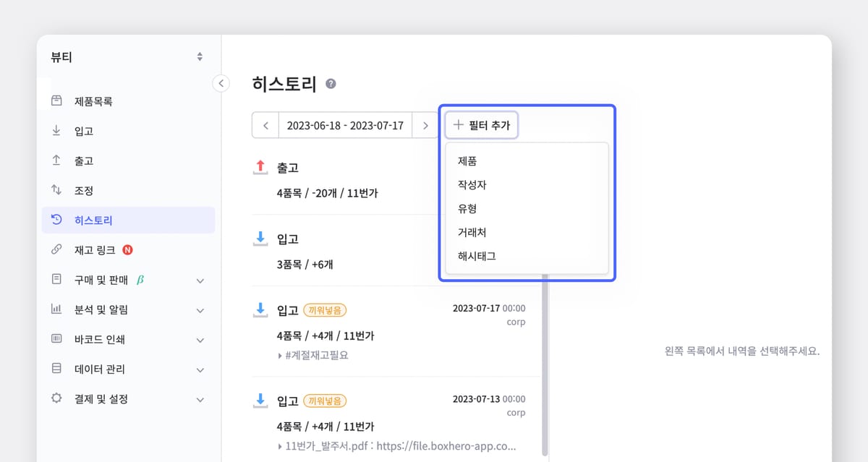Image resolution: width=868 pixels, height=462 pixels.
Task: Click the document icon for 데이터 관리
Action: click(58, 369)
